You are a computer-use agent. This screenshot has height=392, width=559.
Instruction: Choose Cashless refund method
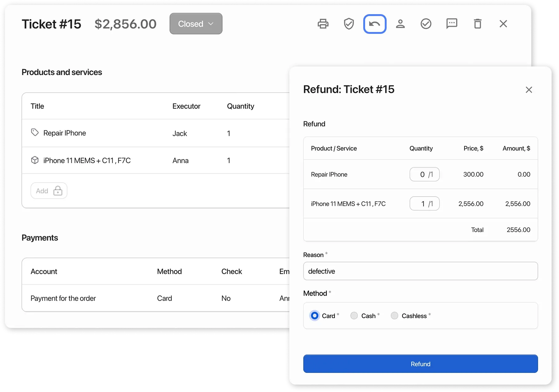[x=394, y=315]
